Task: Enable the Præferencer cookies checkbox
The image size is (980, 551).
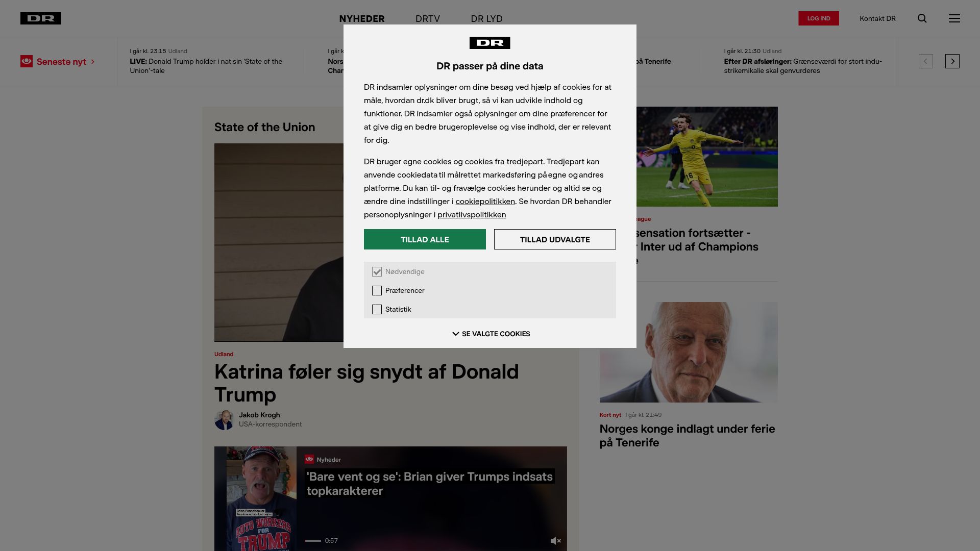Action: (377, 291)
